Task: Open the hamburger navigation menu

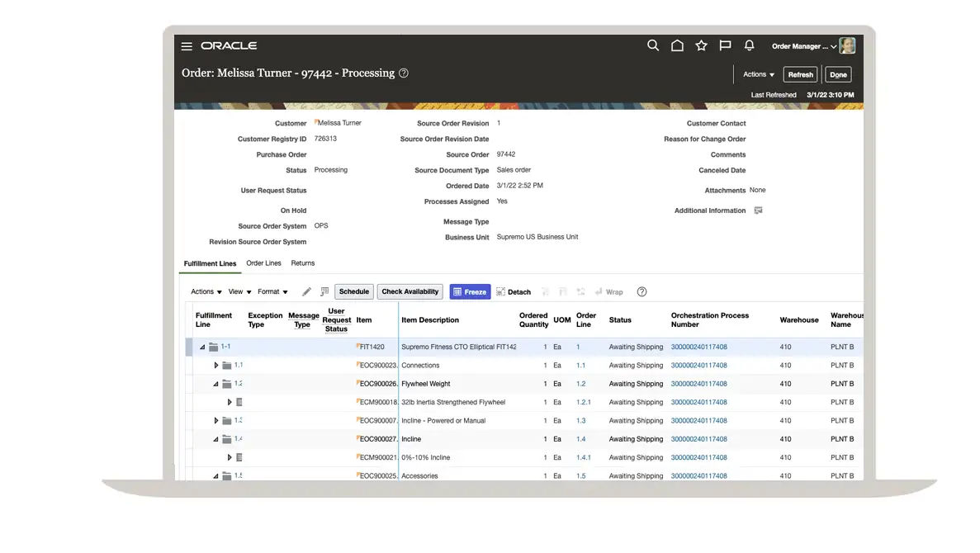Action: (187, 46)
